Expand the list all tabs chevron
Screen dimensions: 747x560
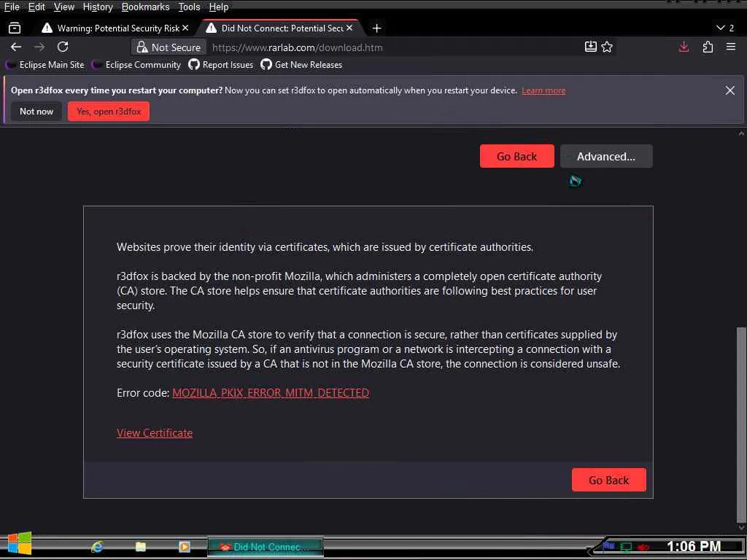coord(721,28)
